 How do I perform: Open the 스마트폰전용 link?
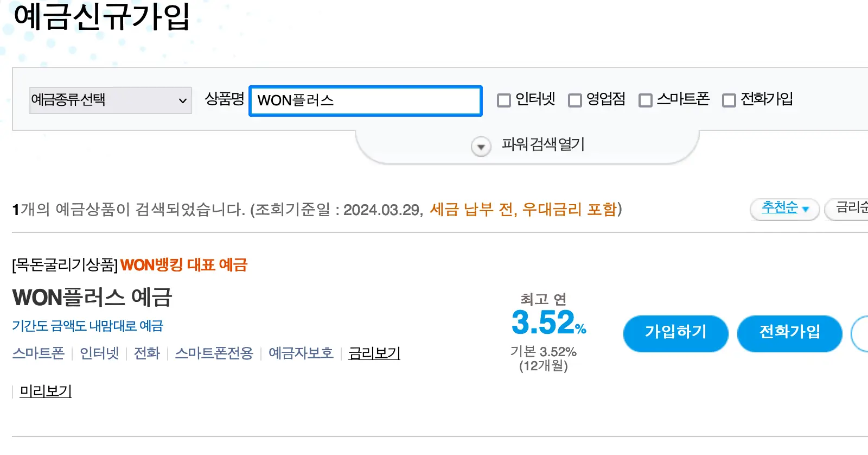[x=214, y=353]
